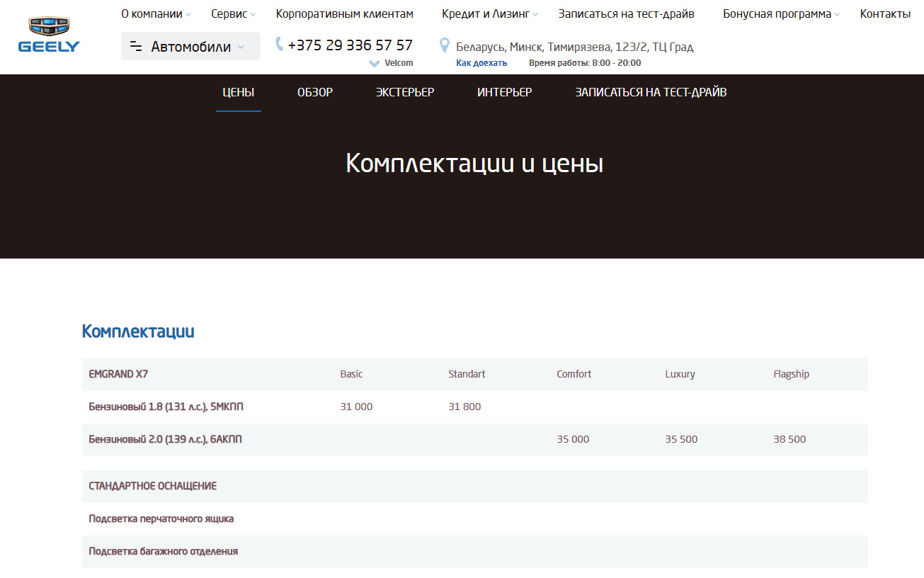Click the Comfort price 35 000
This screenshot has height=578, width=924.
click(573, 439)
